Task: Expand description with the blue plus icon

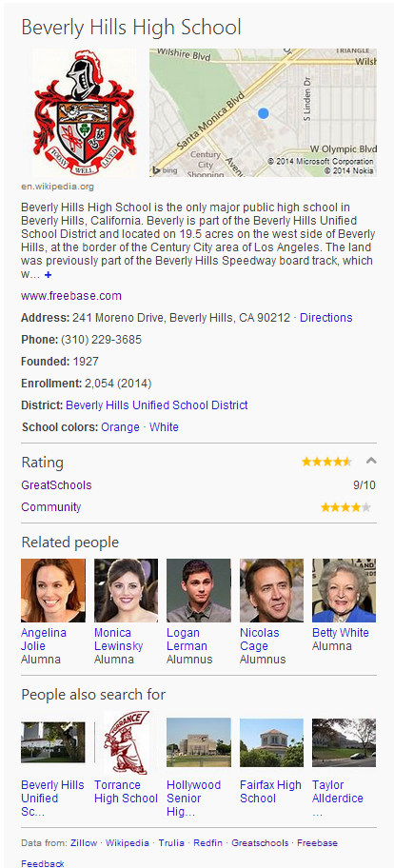Action: pos(49,274)
